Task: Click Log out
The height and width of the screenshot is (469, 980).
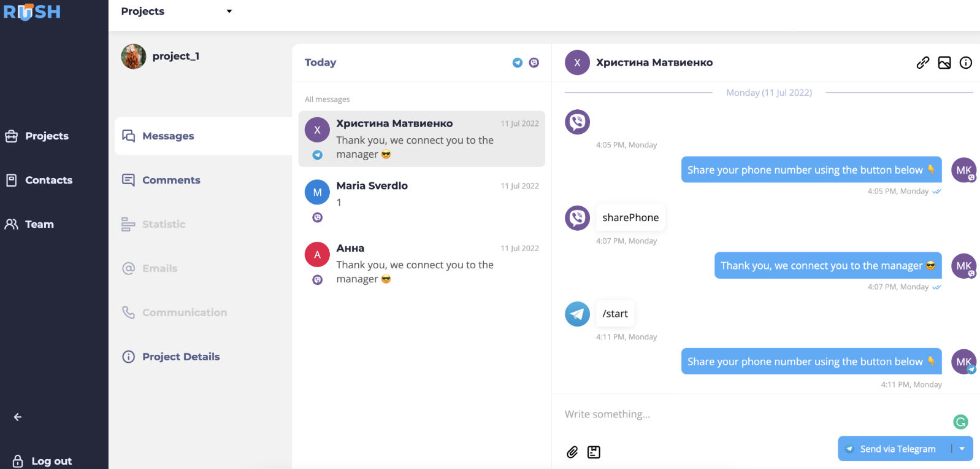Action: pyautogui.click(x=52, y=461)
